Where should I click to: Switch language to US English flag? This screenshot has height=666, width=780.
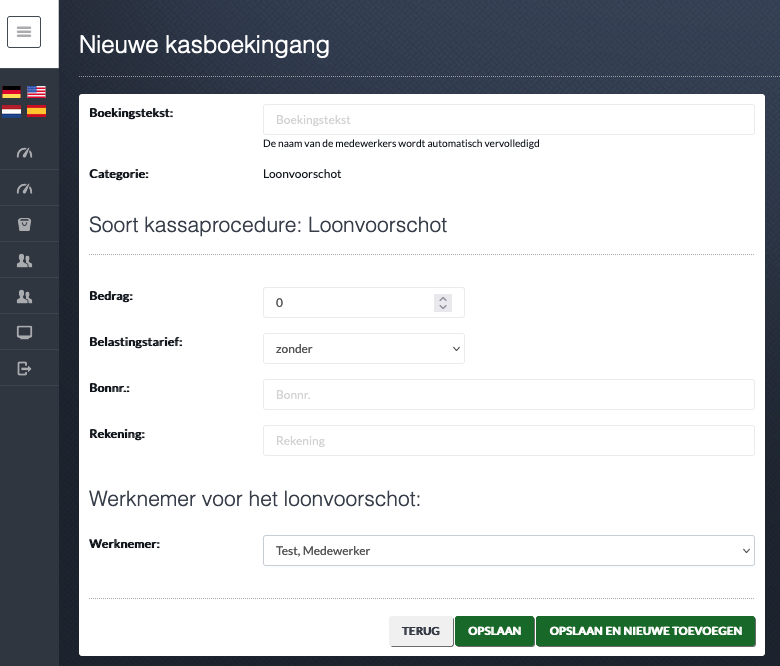click(36, 92)
